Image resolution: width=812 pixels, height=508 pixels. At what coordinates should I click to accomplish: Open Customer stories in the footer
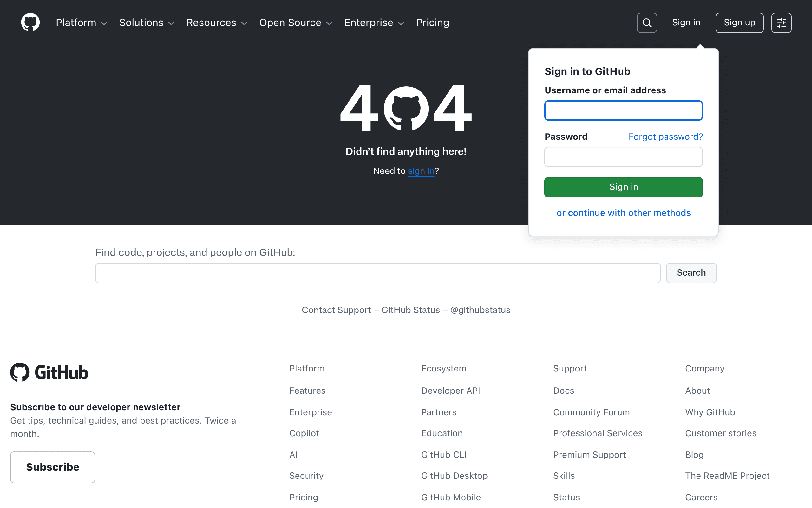(721, 433)
